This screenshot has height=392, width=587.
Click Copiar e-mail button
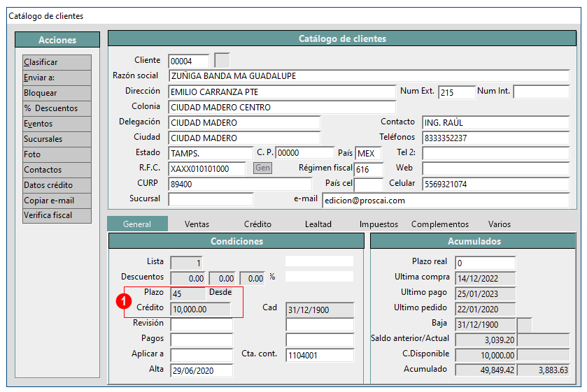click(x=57, y=200)
